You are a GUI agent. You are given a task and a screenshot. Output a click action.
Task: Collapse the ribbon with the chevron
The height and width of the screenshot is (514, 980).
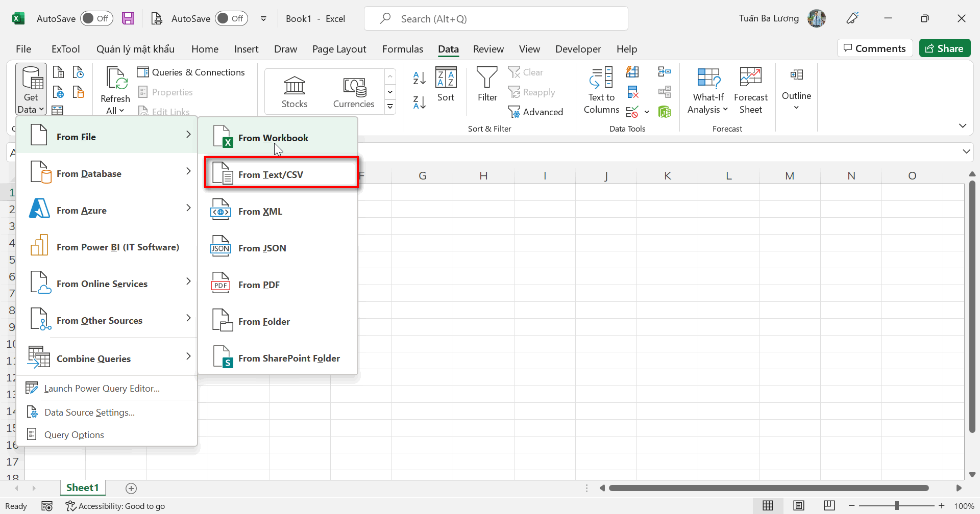point(963,125)
